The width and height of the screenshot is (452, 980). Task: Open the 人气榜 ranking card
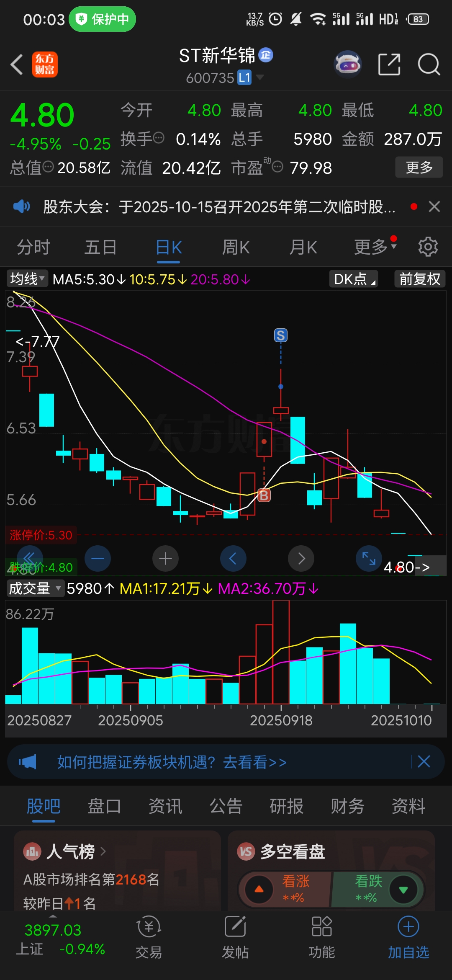(118, 871)
